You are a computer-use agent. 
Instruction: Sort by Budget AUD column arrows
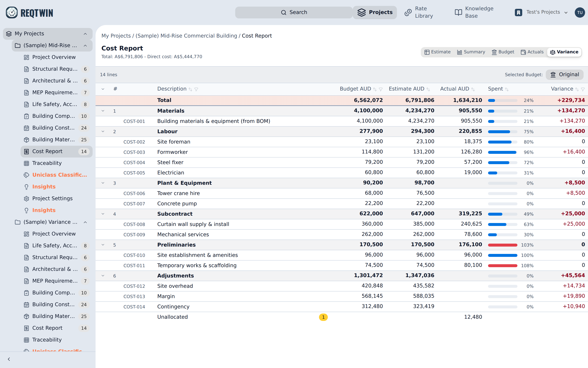point(375,89)
